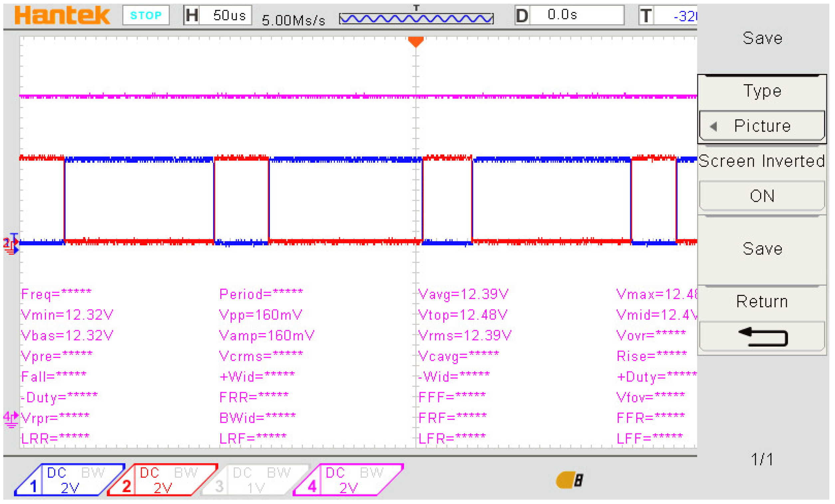Click the waveform memory position bar
The width and height of the screenshot is (835, 504).
(x=416, y=19)
